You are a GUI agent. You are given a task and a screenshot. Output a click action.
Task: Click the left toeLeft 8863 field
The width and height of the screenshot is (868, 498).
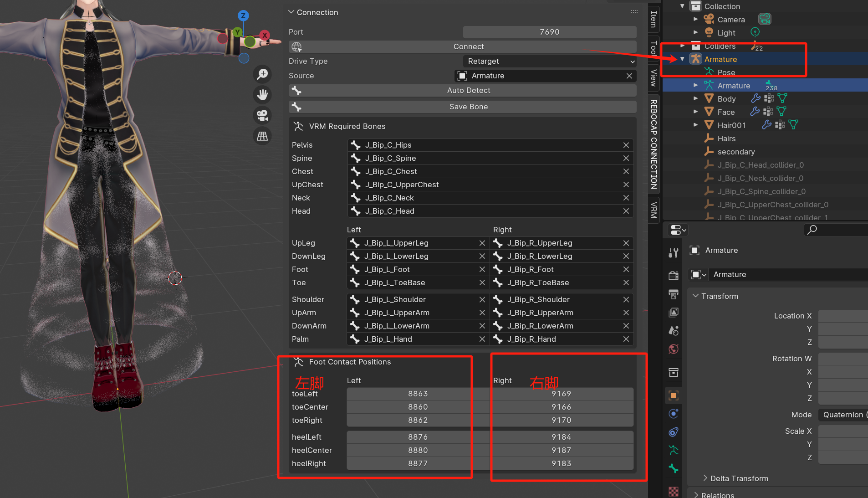[x=418, y=394]
